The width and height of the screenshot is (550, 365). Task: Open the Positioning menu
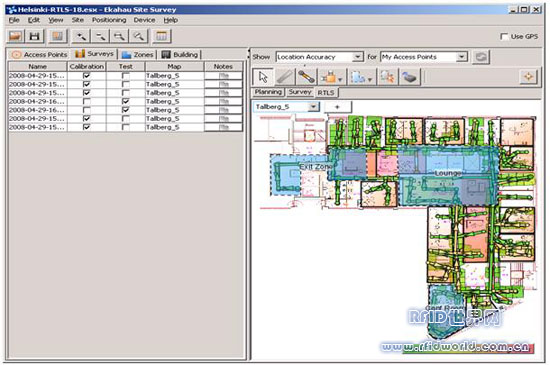109,20
